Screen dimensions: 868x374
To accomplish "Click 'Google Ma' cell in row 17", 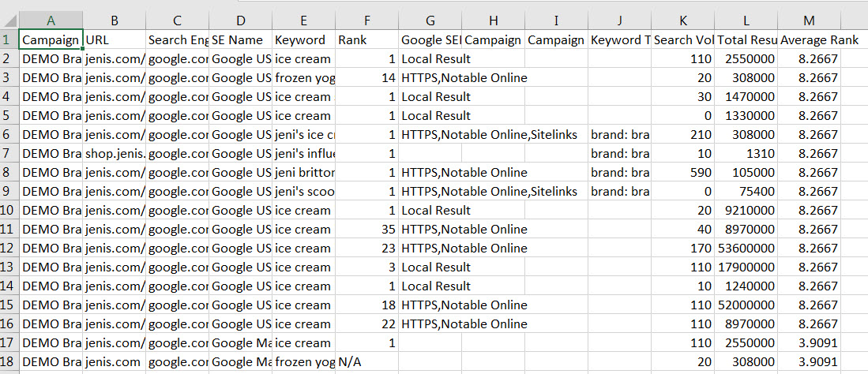I will coord(241,342).
